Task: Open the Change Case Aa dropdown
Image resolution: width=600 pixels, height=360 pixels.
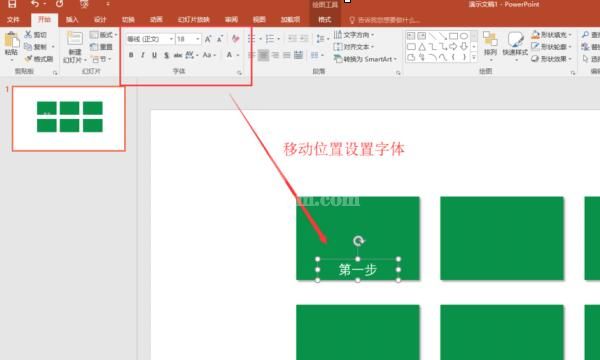Action: [209, 55]
